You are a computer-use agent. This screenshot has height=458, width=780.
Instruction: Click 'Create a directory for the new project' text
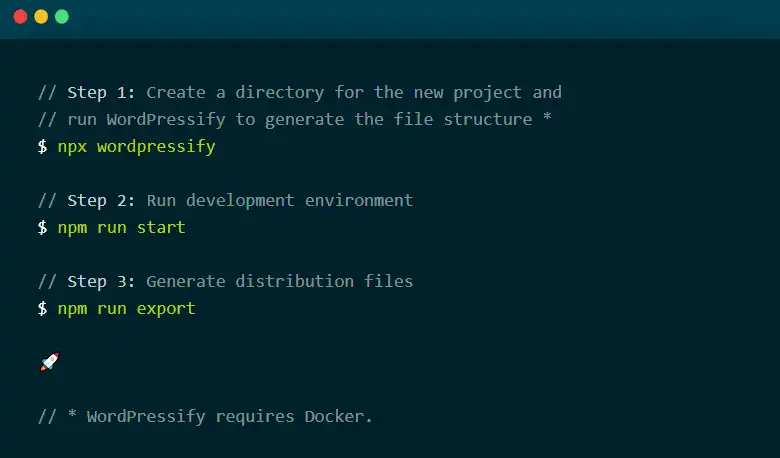click(x=334, y=93)
